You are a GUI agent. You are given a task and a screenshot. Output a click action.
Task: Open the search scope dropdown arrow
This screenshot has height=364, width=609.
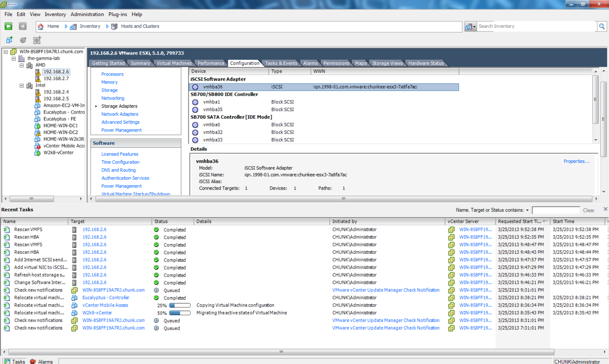(x=474, y=26)
